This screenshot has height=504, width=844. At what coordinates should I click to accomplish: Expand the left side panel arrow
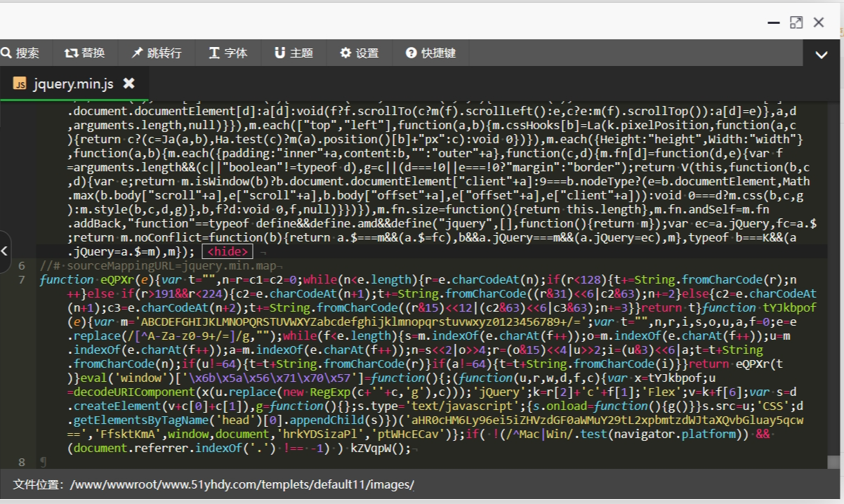click(5, 251)
